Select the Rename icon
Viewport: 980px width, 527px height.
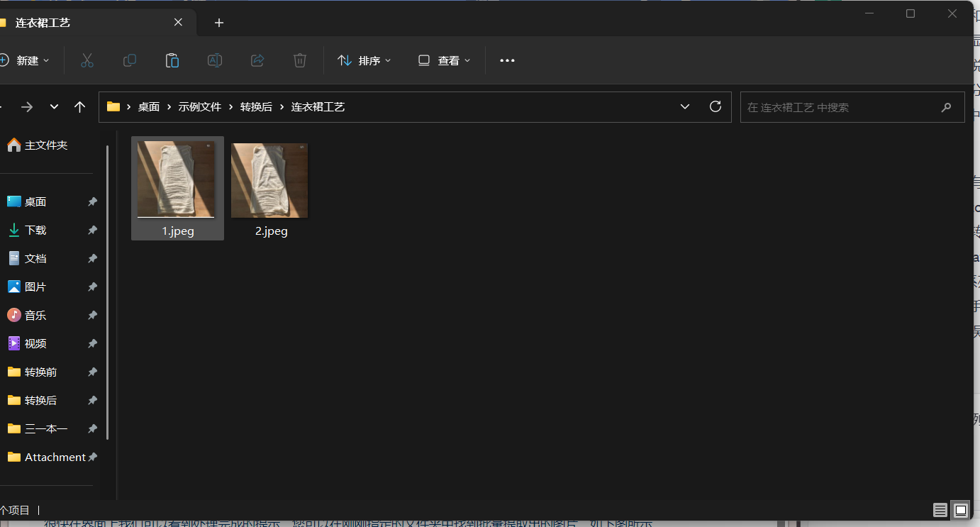coord(214,60)
